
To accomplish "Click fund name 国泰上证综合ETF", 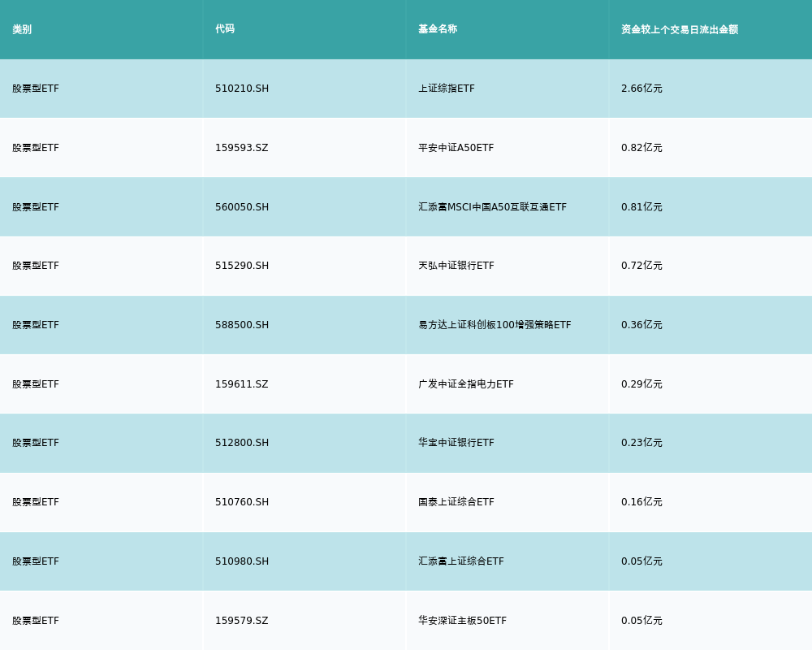I will click(x=456, y=502).
